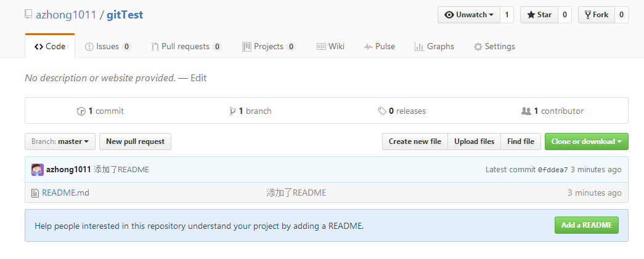Switch to the Code tab
The image size is (644, 259).
click(50, 46)
